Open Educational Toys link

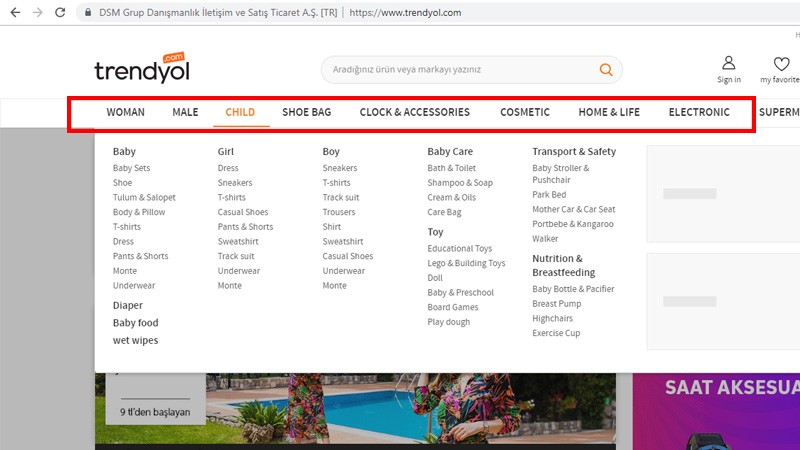459,249
